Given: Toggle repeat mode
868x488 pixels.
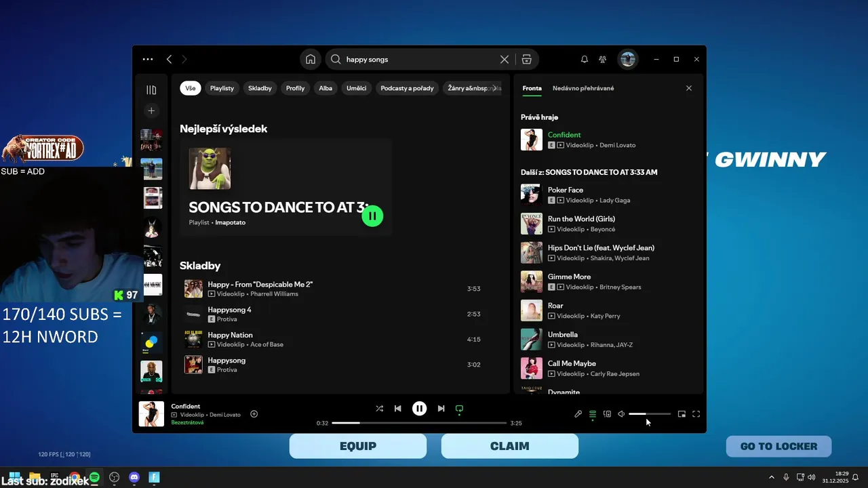Looking at the screenshot, I should tap(459, 409).
